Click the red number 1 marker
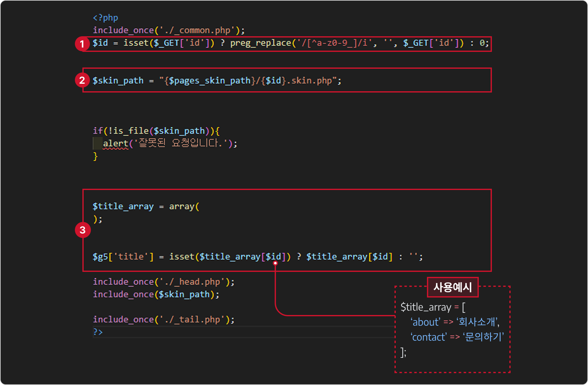 click(82, 44)
